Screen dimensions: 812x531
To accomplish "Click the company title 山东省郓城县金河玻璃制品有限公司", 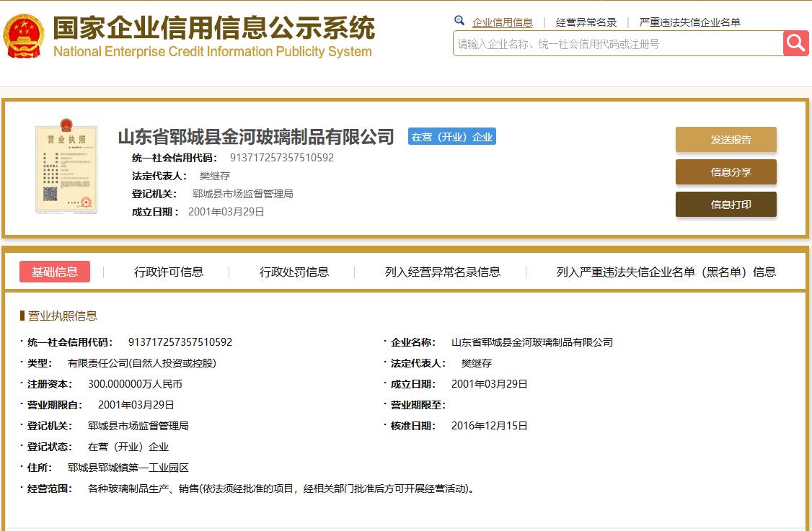I will pos(256,137).
